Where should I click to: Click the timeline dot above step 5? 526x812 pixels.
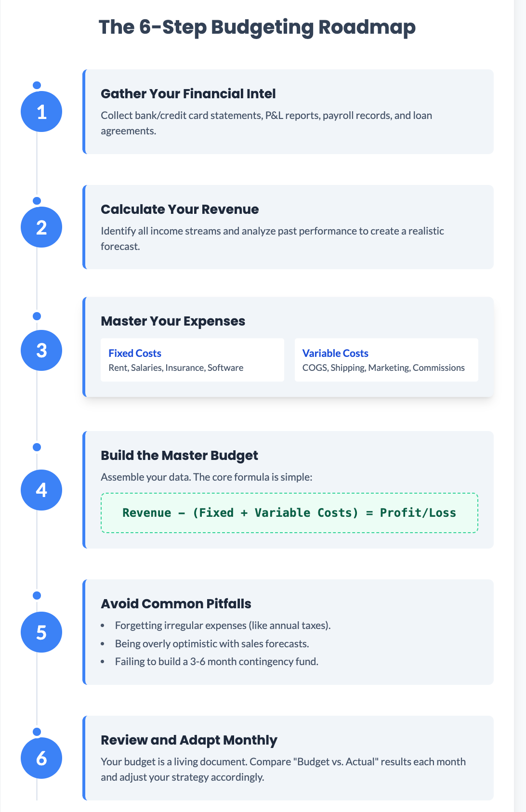coord(37,596)
